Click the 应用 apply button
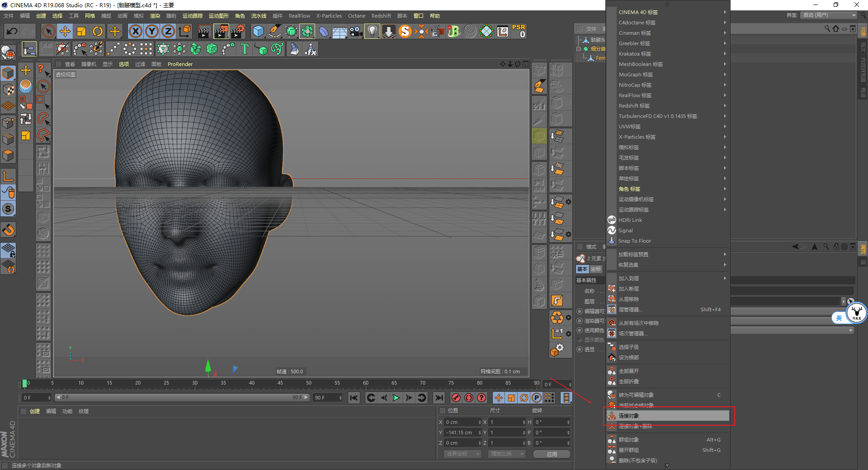Screen dimensions: 868x470 point(552,454)
